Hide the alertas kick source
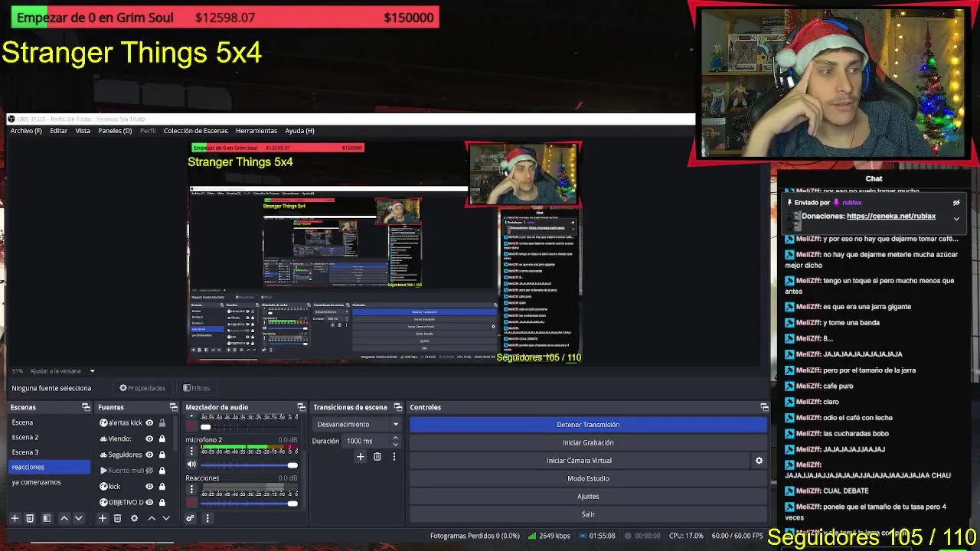The height and width of the screenshot is (551, 980). click(149, 422)
